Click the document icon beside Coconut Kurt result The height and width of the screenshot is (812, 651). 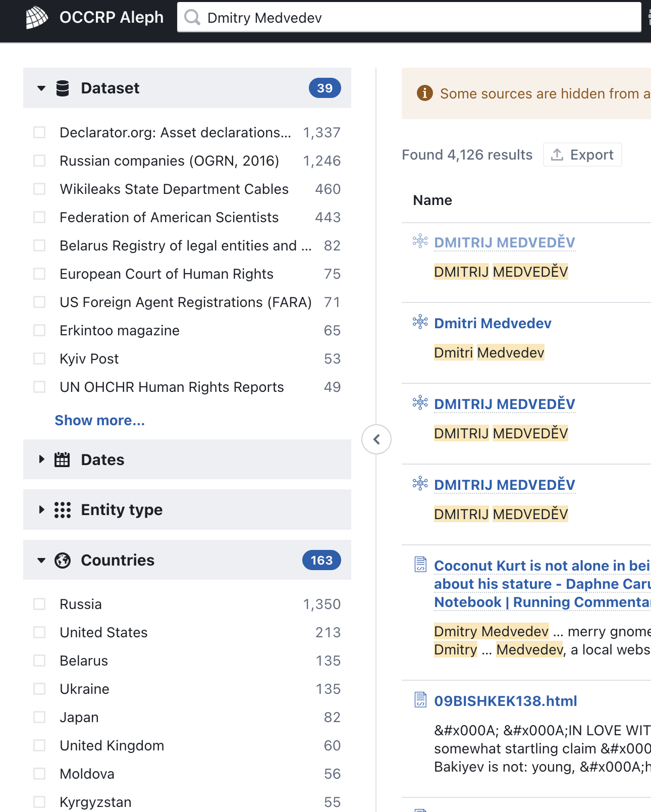pos(420,564)
